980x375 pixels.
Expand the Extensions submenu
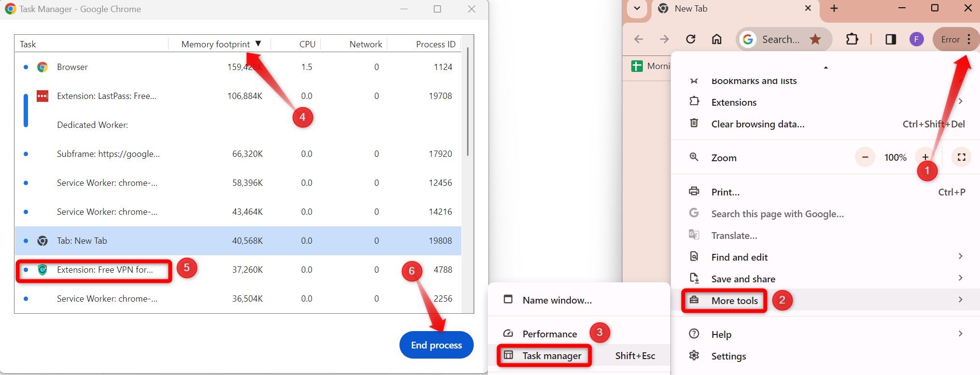pos(825,102)
